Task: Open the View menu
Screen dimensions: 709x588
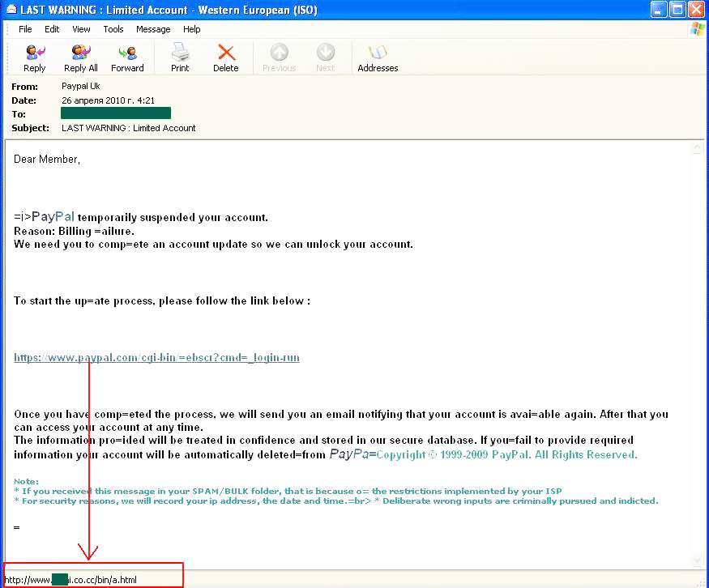Action: pos(81,29)
